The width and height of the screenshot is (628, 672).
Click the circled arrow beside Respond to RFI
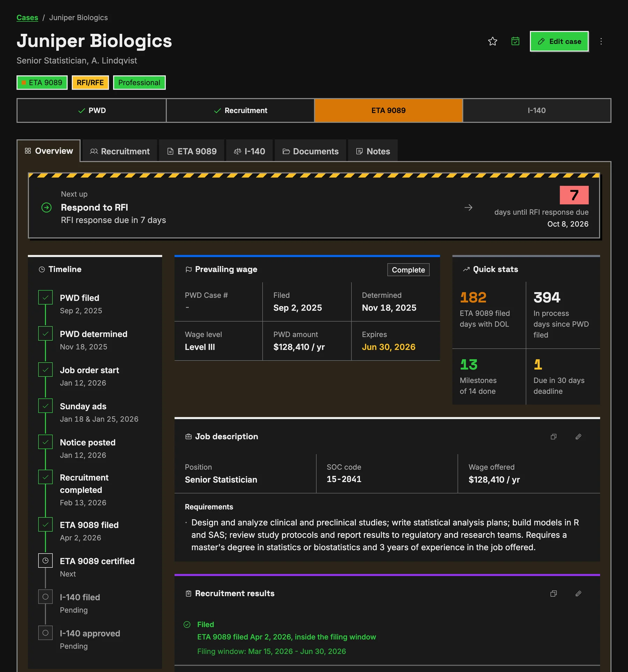pyautogui.click(x=46, y=208)
